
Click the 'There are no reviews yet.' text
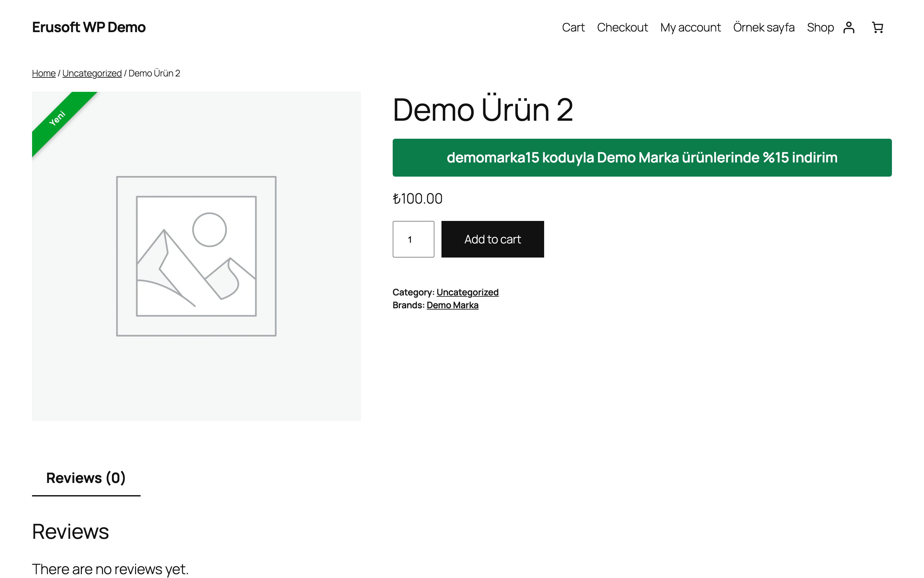(110, 569)
